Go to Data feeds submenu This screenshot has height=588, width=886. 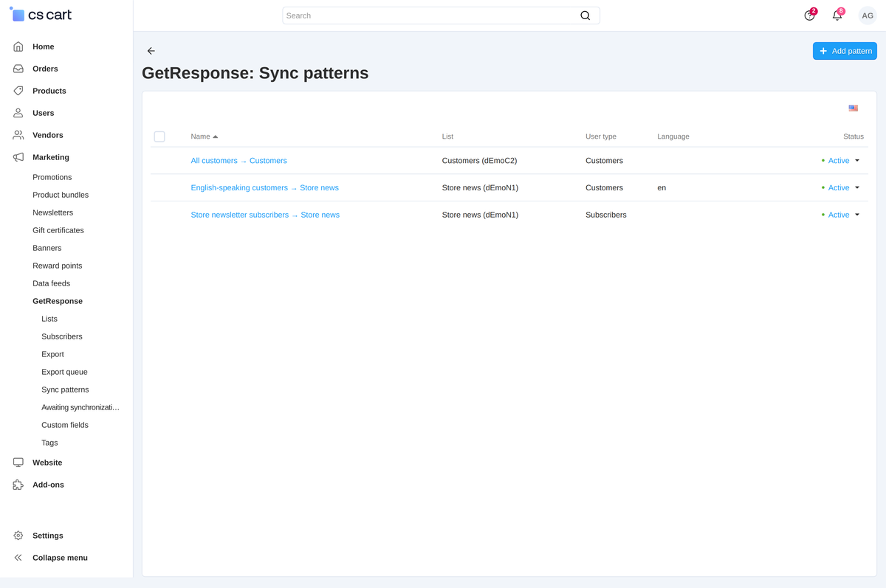[x=52, y=283]
